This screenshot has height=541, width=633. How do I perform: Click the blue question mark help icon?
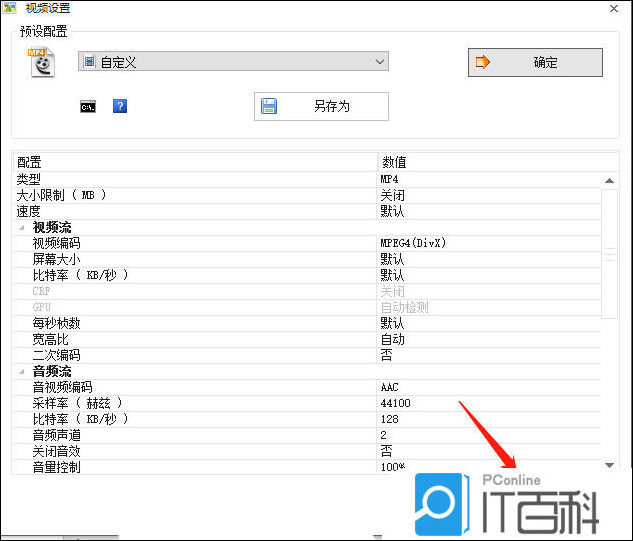(x=120, y=106)
